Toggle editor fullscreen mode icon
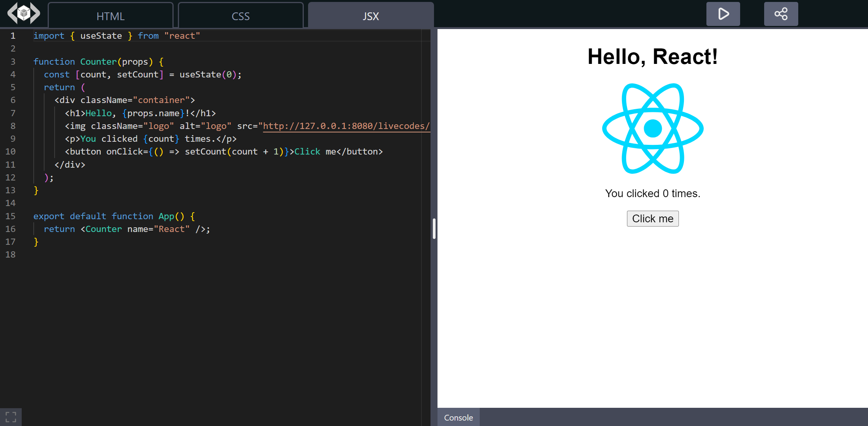868x426 pixels. (11, 417)
